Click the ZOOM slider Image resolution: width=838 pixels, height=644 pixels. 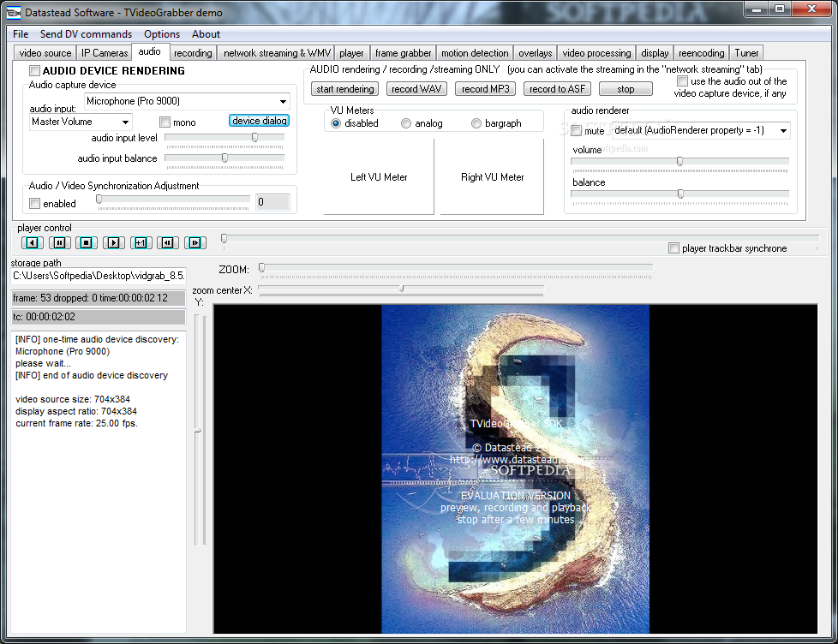tap(455, 268)
